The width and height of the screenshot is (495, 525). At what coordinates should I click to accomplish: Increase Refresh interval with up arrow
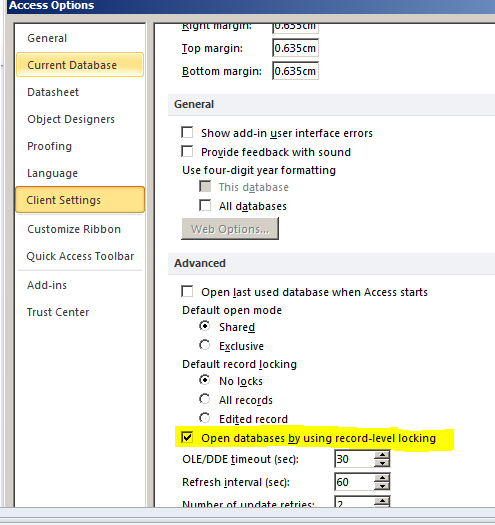[382, 478]
